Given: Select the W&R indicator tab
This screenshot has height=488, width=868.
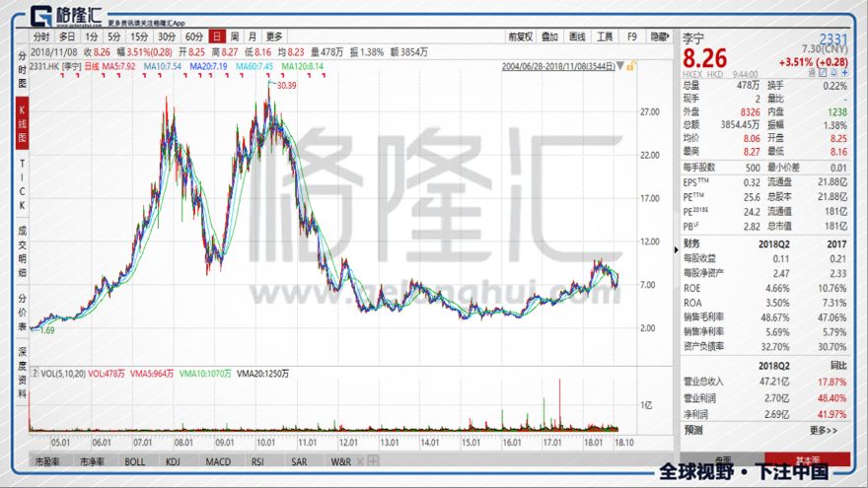Looking at the screenshot, I should pos(340,461).
